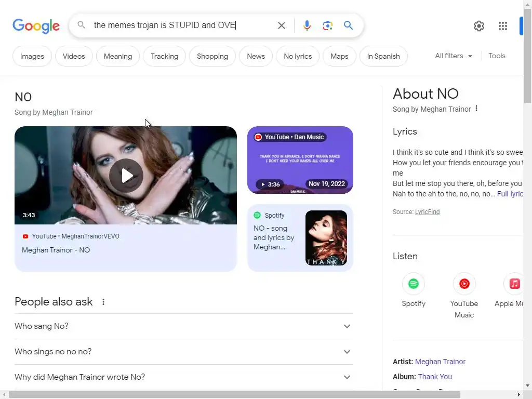Viewport: 532px width, 399px height.
Task: Select the No lyrics chip
Action: [298, 56]
